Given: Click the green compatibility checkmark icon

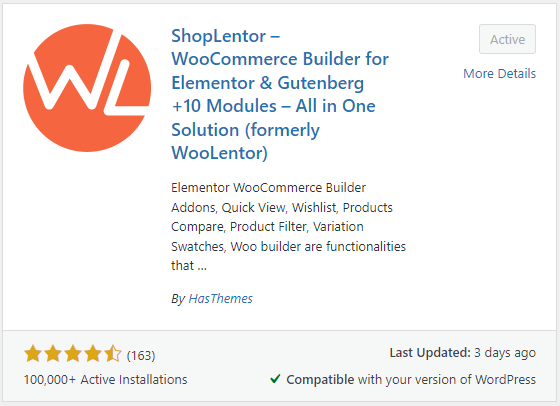Looking at the screenshot, I should click(x=275, y=379).
